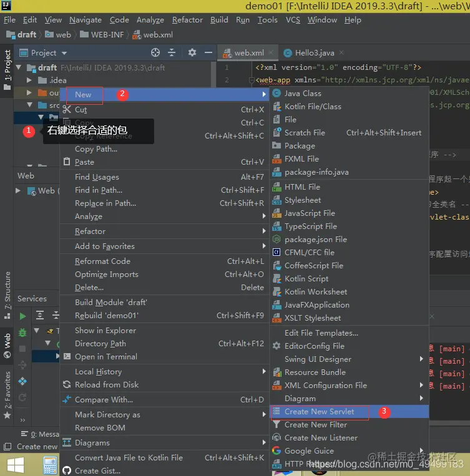Click the JavaFXApplication icon
470x476 pixels.
[x=277, y=305]
